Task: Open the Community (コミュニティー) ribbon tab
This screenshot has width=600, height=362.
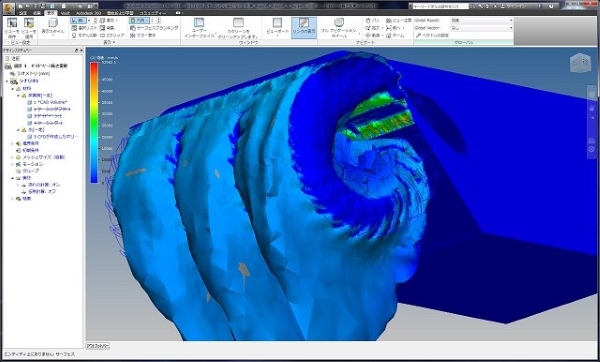Action: 153,13
